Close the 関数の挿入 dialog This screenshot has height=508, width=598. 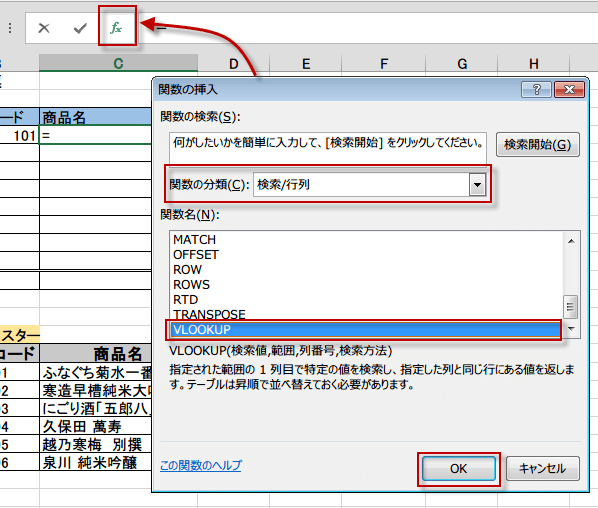[x=569, y=90]
